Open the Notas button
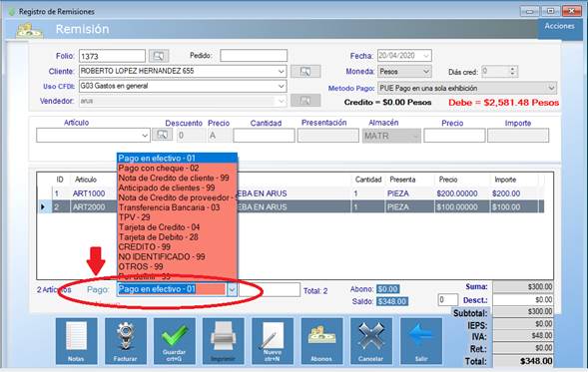The height and width of the screenshot is (372, 588). coord(77,341)
